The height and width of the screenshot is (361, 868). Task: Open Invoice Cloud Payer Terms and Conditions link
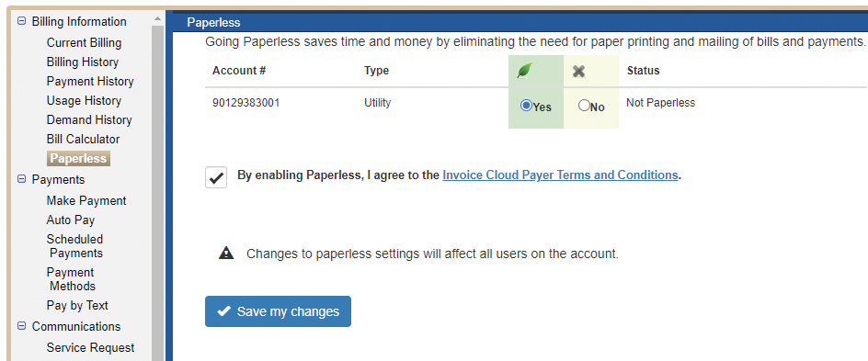[x=560, y=175]
